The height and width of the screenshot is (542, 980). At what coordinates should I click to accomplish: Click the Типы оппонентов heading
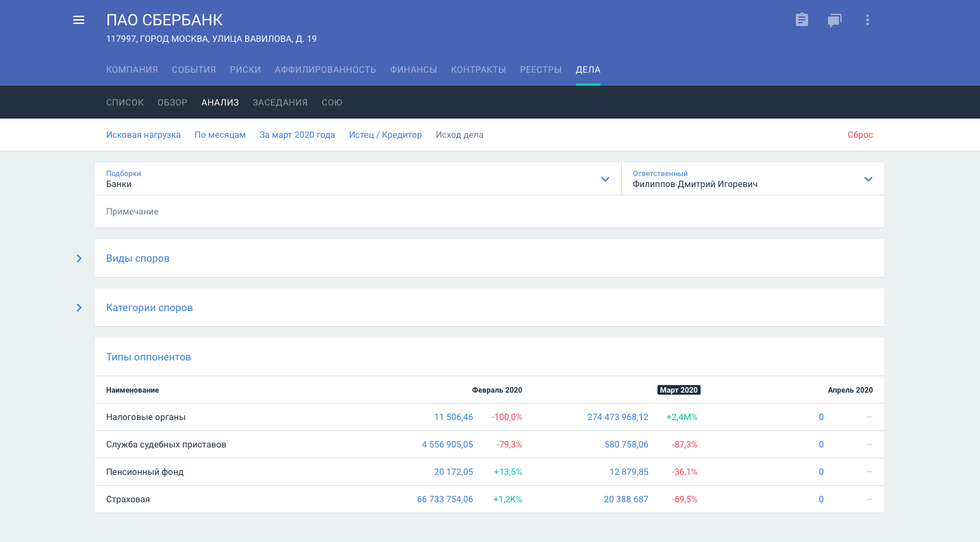[x=149, y=357]
